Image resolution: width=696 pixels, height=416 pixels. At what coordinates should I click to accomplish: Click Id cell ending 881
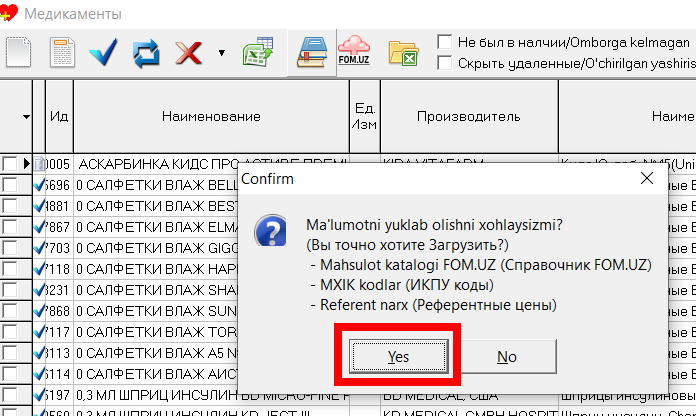[59, 206]
